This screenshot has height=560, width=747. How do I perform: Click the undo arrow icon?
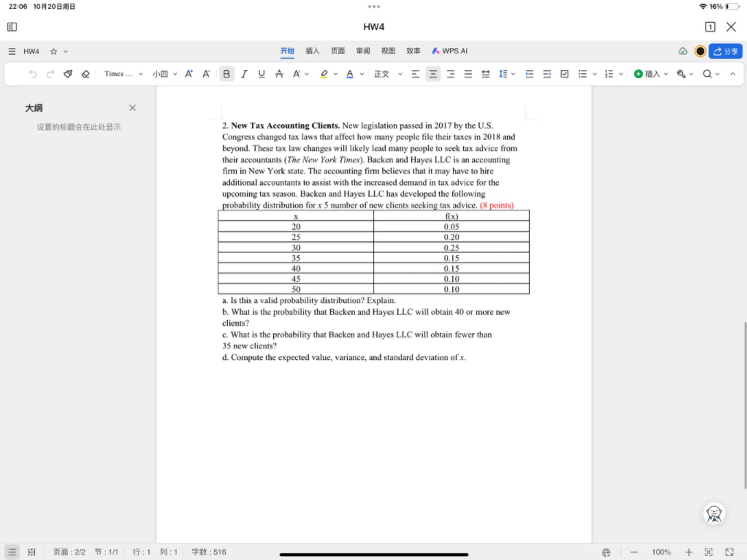point(33,74)
